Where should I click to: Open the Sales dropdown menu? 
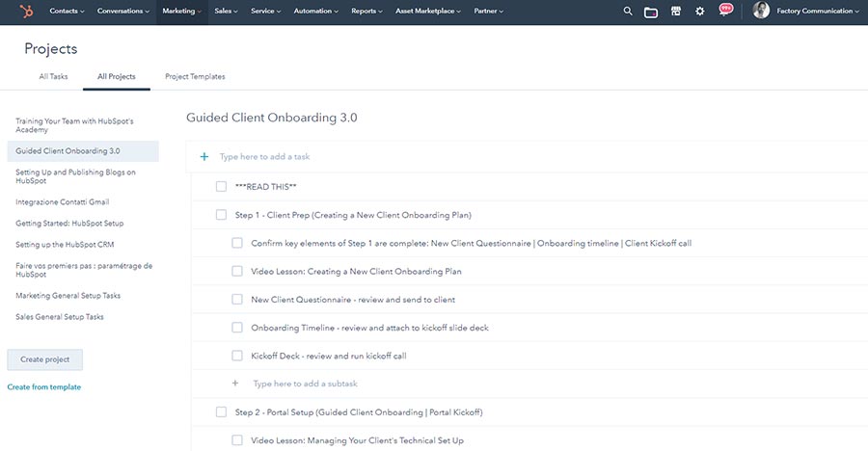click(227, 11)
